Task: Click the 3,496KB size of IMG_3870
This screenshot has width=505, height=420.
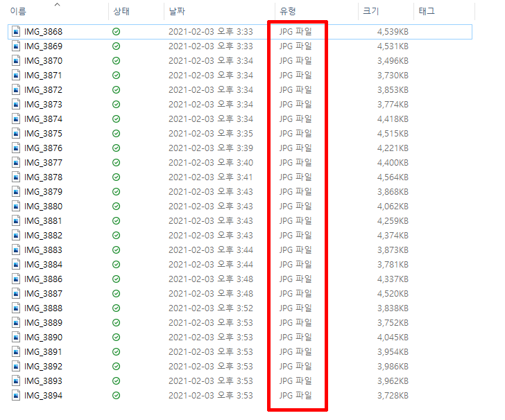Action: point(393,60)
